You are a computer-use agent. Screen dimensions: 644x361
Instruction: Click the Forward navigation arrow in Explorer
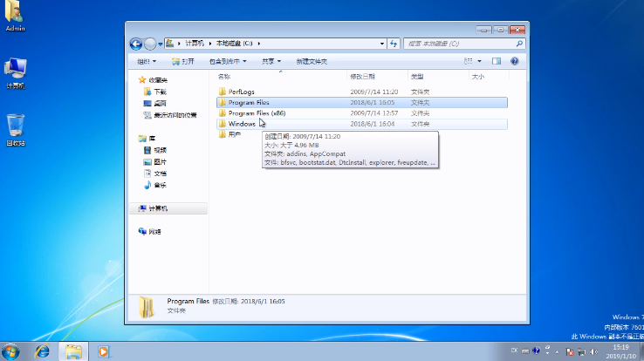click(149, 44)
